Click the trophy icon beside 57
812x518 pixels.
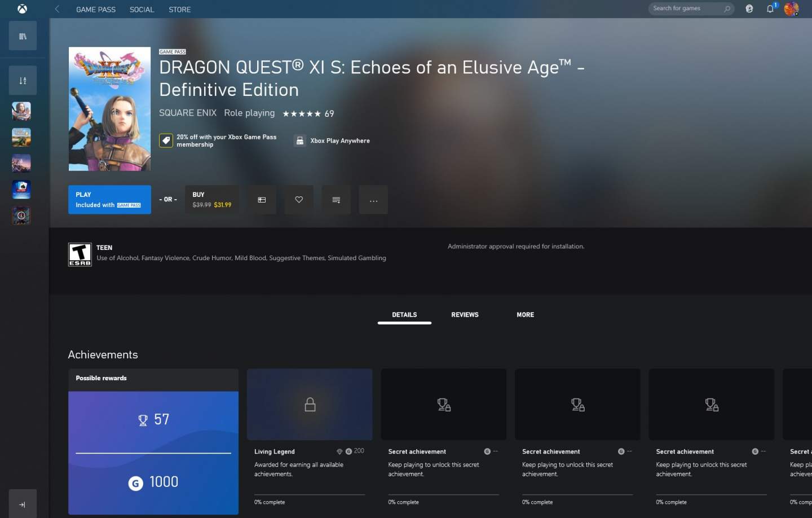143,420
